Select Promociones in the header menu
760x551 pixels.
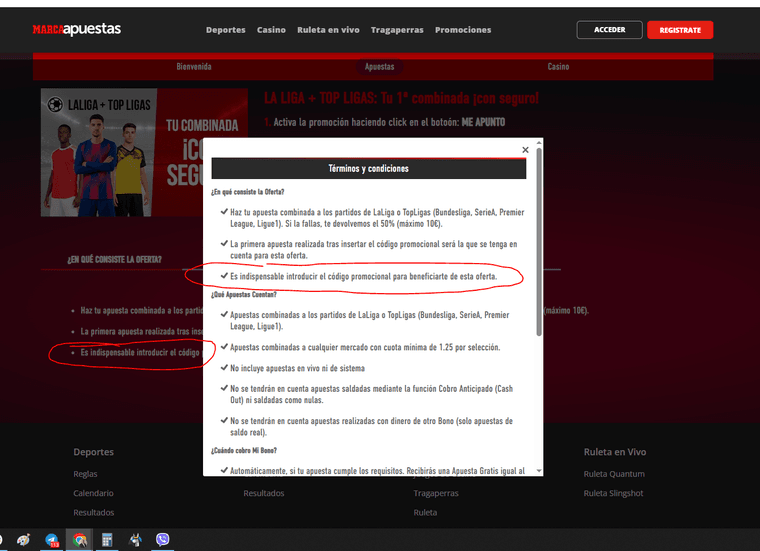(x=463, y=30)
